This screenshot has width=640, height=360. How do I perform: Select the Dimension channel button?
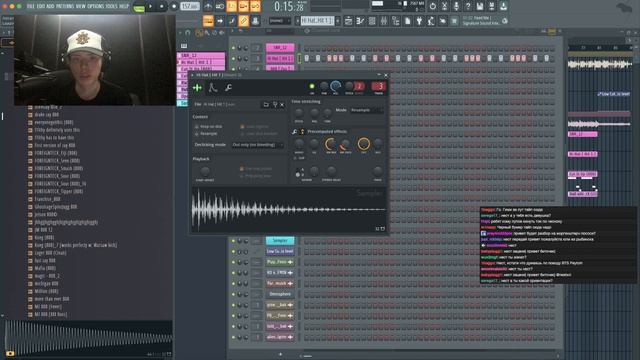[280, 294]
